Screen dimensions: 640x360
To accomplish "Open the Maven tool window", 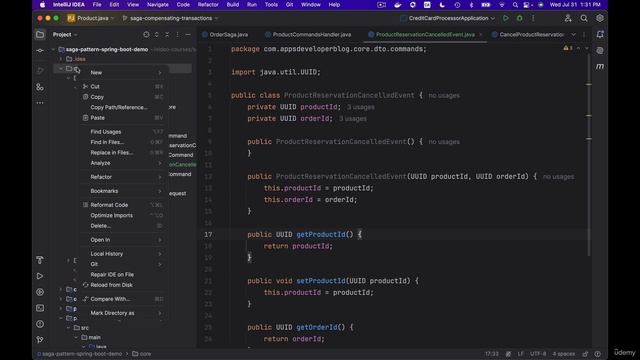I will point(600,66).
